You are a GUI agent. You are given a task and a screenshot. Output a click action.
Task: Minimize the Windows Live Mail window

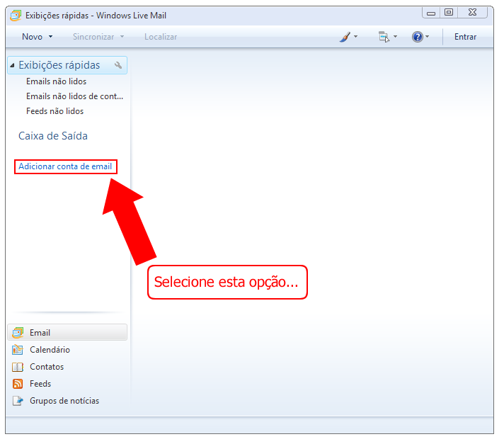point(431,13)
